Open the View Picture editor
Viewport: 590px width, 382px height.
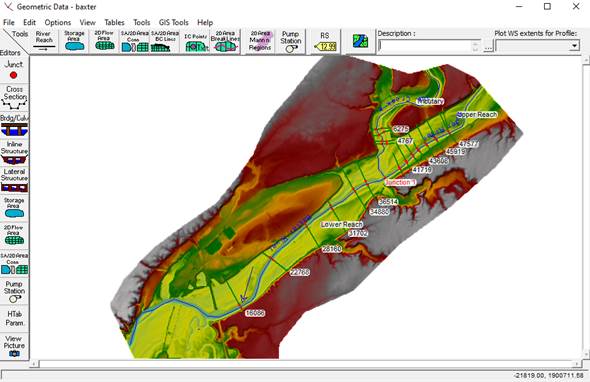click(14, 346)
